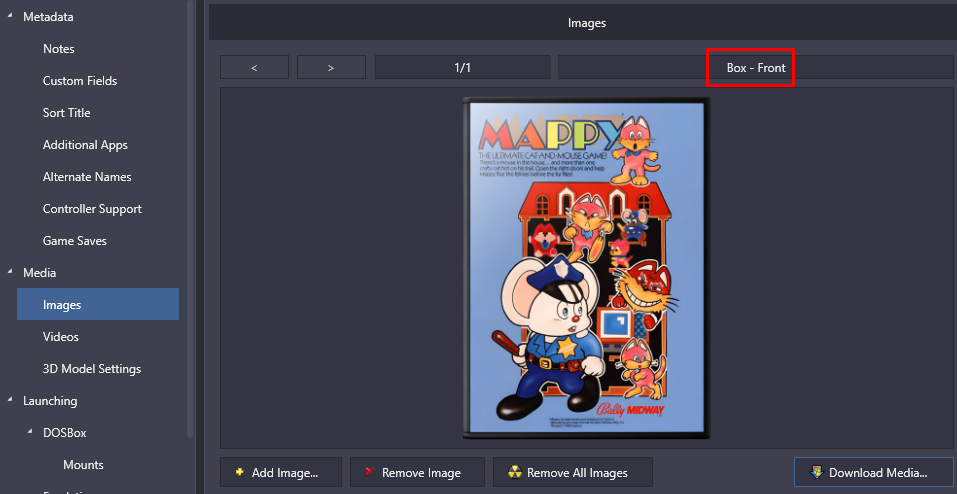Collapse the DOSBox subsection arrow
The image size is (957, 494).
[x=30, y=433]
